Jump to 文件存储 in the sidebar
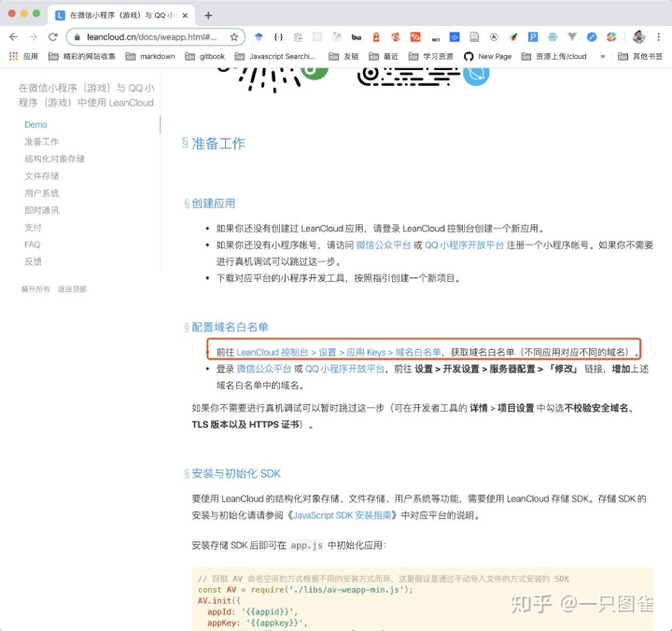 [x=42, y=176]
